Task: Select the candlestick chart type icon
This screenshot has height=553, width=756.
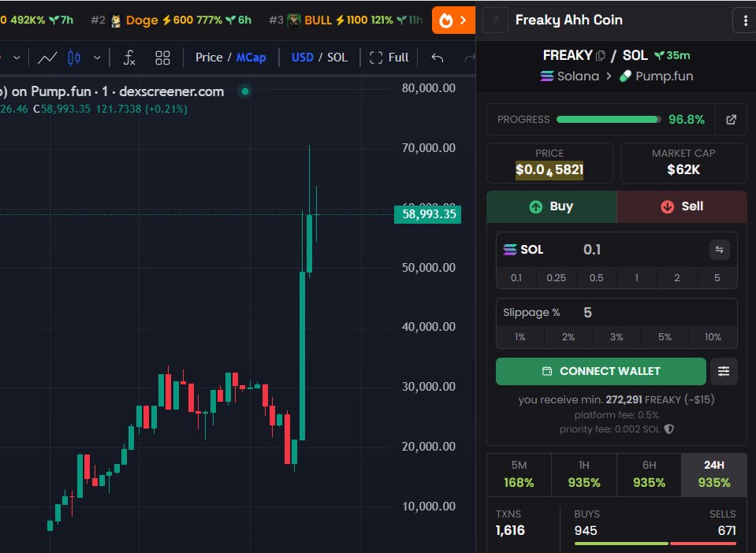Action: pos(74,58)
